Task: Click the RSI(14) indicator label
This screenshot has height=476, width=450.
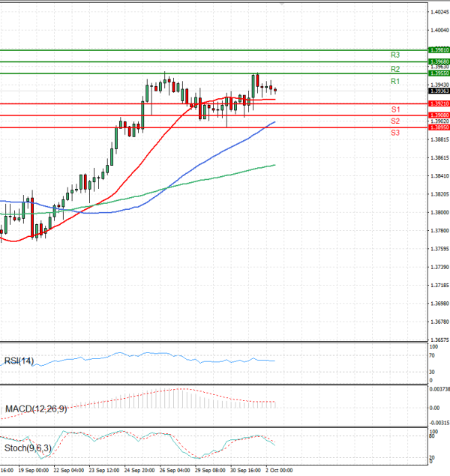Action: pos(20,361)
